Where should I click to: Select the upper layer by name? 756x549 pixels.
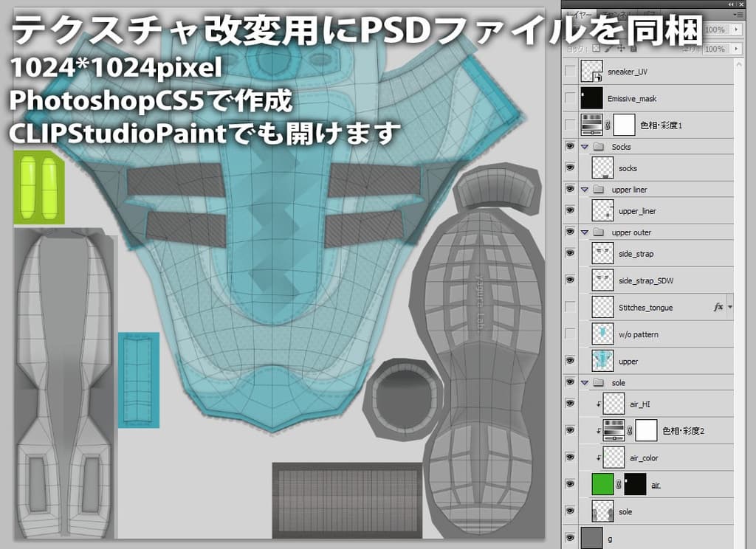[628, 362]
